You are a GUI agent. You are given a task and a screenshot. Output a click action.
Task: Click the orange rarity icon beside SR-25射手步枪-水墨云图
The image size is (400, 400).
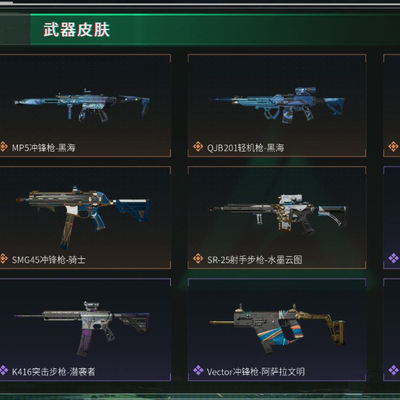[198, 258]
